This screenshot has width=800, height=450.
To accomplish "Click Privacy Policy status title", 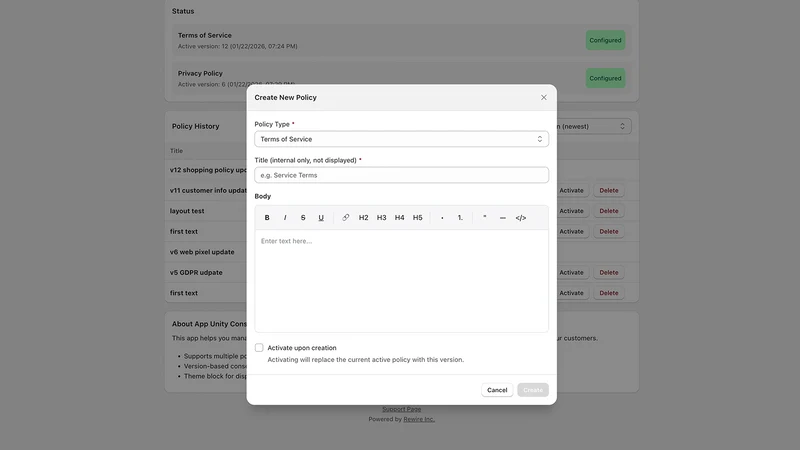I will (x=200, y=73).
